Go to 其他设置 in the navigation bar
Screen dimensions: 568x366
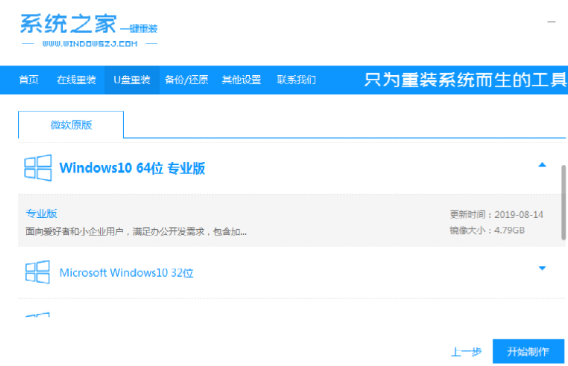(241, 80)
